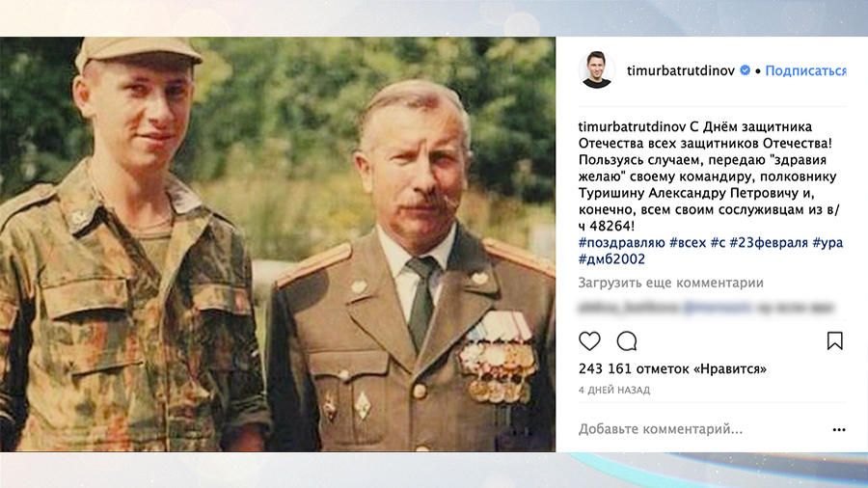Open post timestamp 4 дней назад
The width and height of the screenshot is (868, 488).
coord(614,390)
